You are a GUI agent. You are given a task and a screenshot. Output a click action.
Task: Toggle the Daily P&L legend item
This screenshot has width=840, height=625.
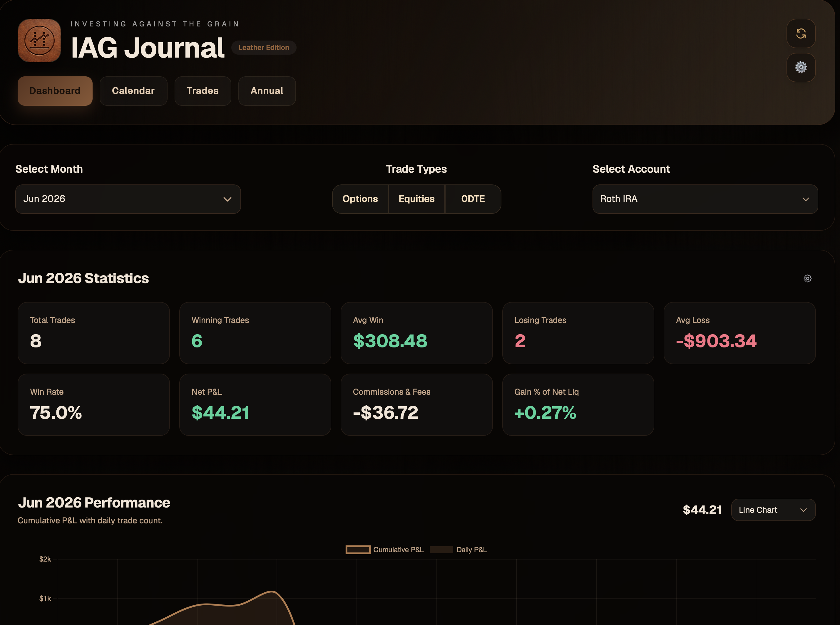(458, 550)
